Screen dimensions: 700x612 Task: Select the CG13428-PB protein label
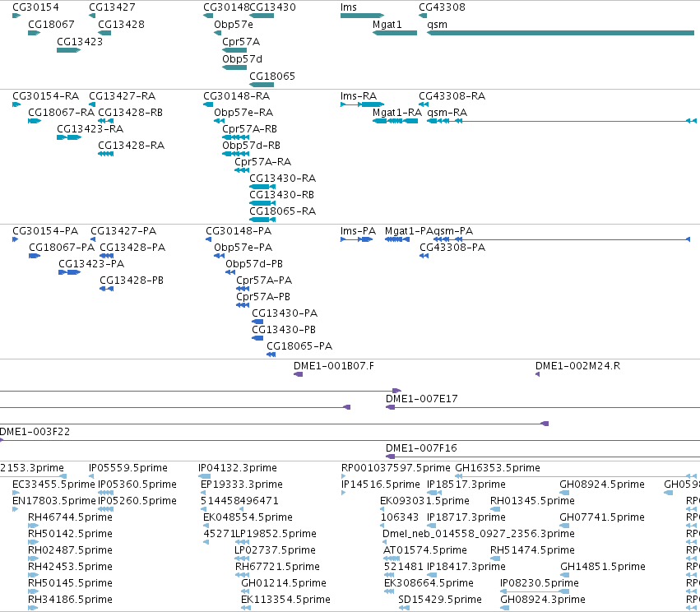(132, 280)
